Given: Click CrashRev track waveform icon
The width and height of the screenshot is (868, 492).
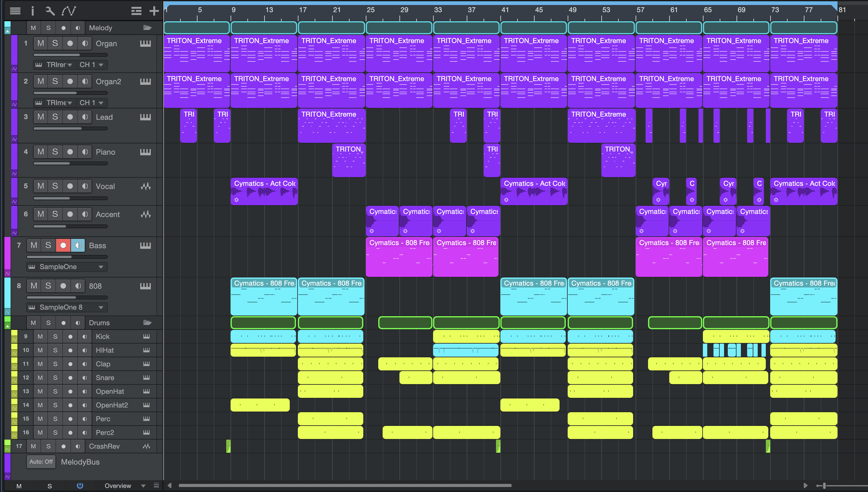Looking at the screenshot, I should coord(146,446).
